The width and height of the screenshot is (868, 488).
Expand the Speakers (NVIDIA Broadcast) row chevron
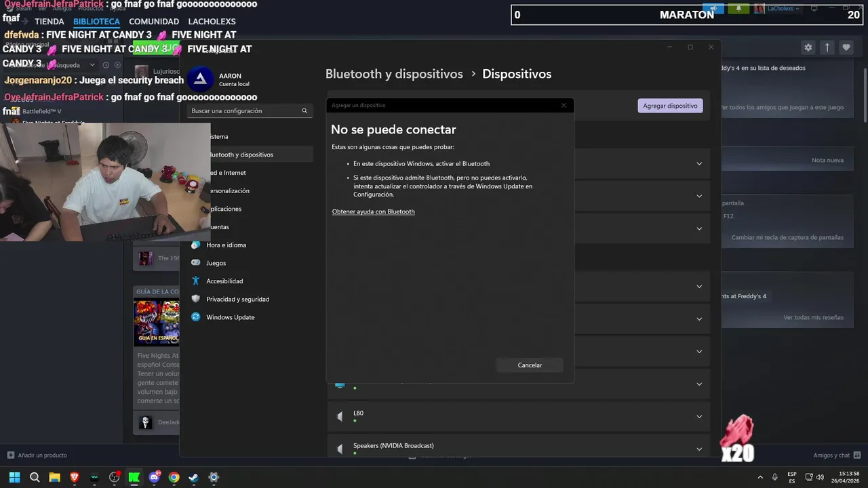click(x=699, y=449)
